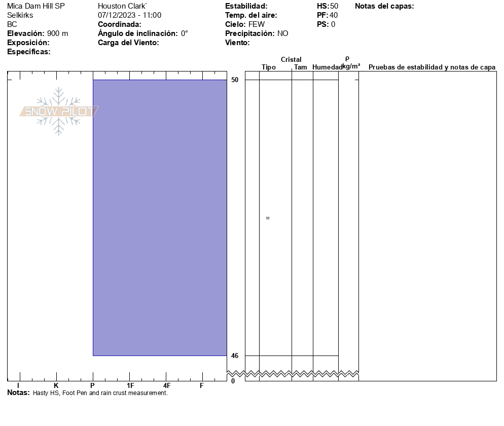This screenshot has width=504, height=426.
Task: Click the hardness axis label 'I'
Action: coord(18,385)
